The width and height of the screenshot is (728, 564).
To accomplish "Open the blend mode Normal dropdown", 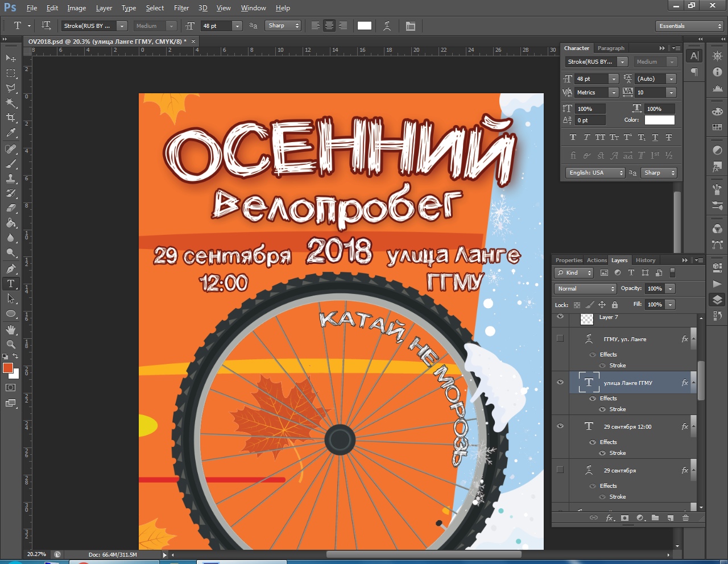I will 585,289.
